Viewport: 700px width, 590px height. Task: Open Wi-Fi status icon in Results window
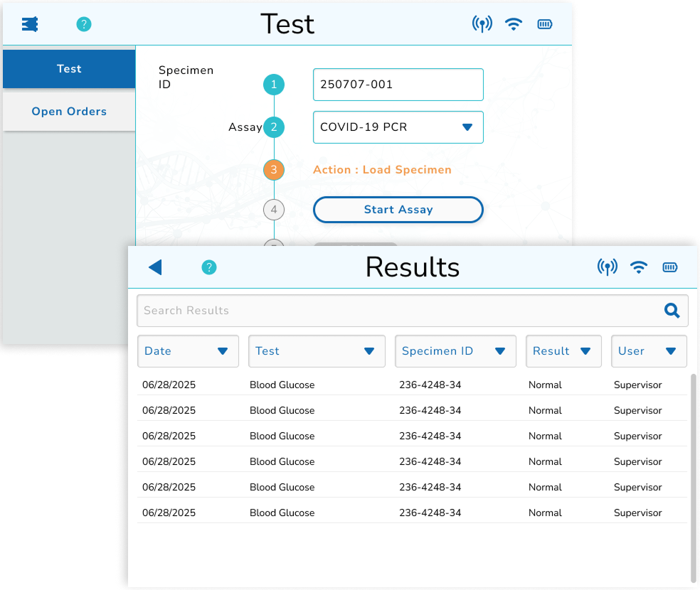[638, 267]
